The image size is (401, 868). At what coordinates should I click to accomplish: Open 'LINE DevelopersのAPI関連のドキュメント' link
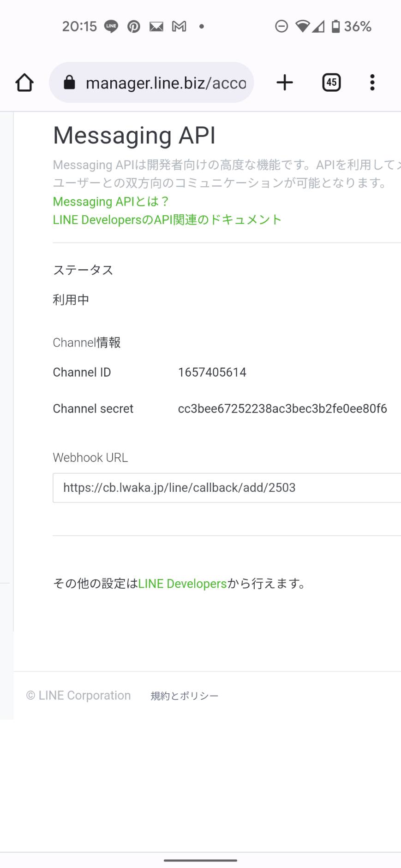point(167,220)
